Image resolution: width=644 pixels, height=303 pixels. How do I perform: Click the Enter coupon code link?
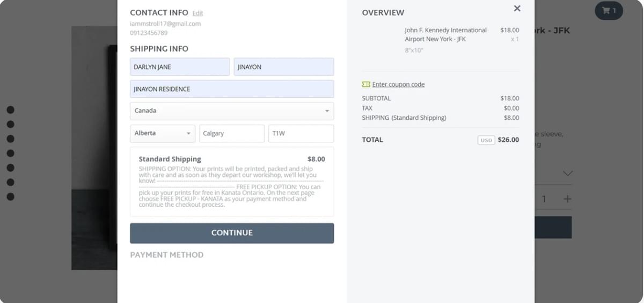[x=398, y=84]
